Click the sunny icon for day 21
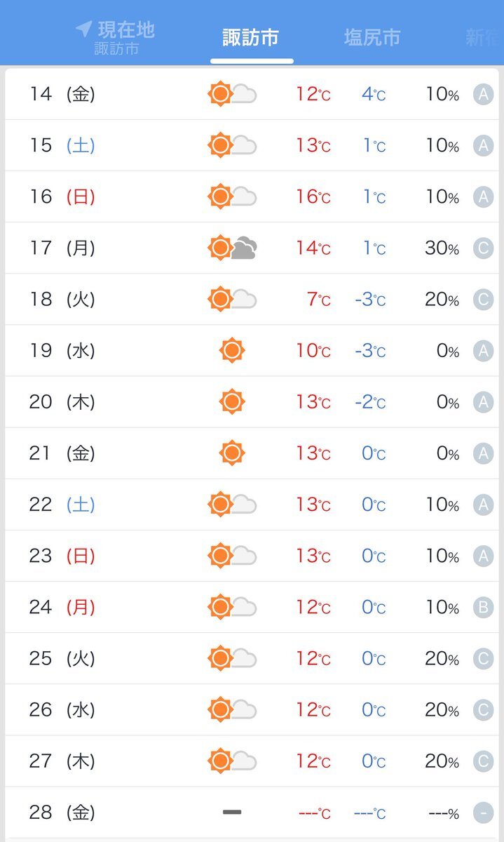The height and width of the screenshot is (842, 504). 232,453
